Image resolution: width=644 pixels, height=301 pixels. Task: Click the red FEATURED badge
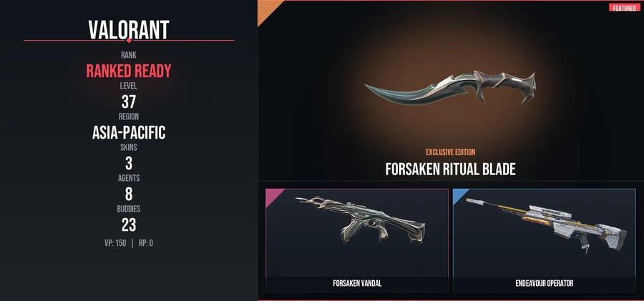[x=625, y=8]
